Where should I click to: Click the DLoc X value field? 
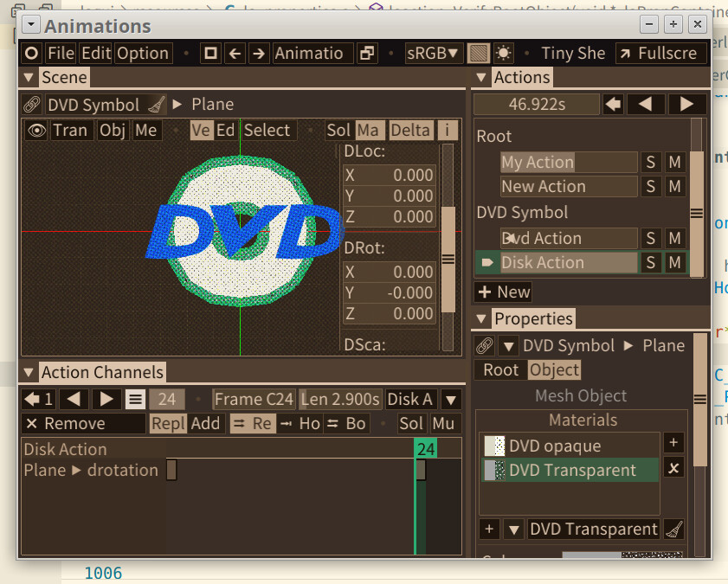[x=389, y=176]
